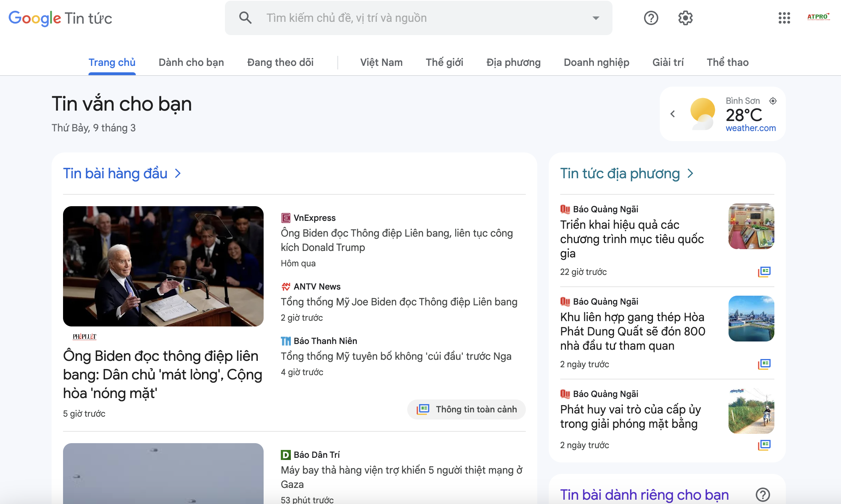The width and height of the screenshot is (841, 504).
Task: Click the Pháp Luật source logo
Action: pyautogui.click(x=85, y=336)
